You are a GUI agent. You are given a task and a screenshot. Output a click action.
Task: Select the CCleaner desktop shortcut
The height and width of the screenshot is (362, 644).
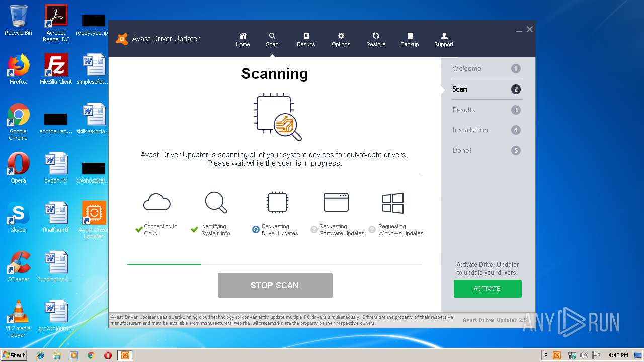pyautogui.click(x=18, y=266)
